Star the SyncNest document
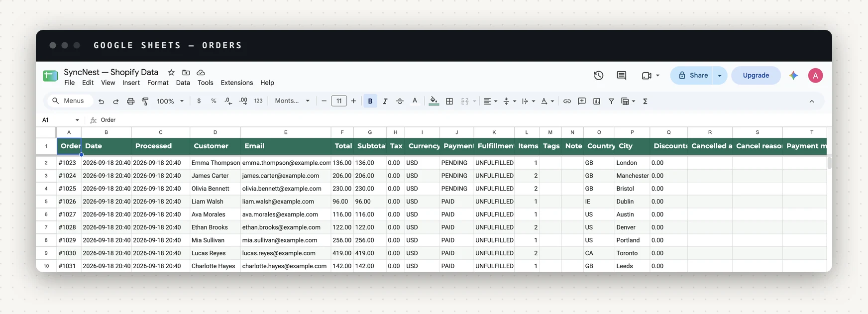The width and height of the screenshot is (868, 314). pos(171,72)
